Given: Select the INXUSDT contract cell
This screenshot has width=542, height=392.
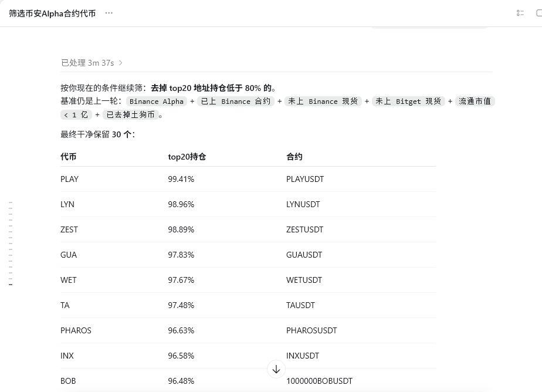Looking at the screenshot, I should click(x=303, y=356).
